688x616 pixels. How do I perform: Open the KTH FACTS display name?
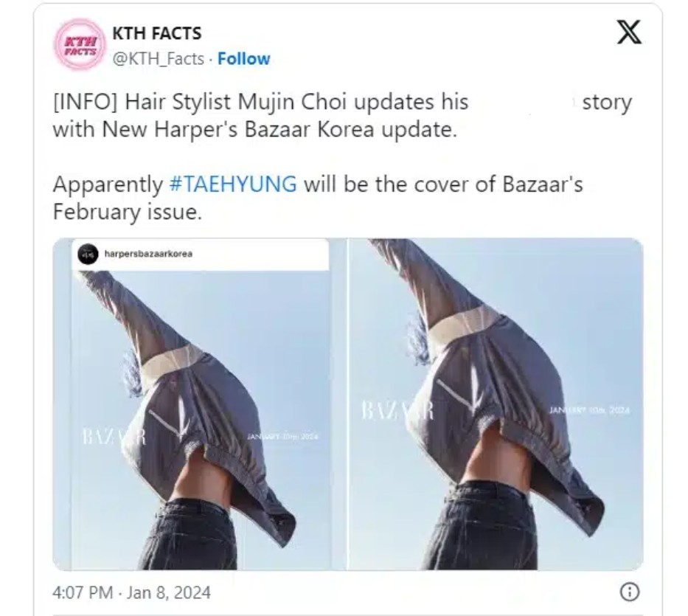point(156,33)
